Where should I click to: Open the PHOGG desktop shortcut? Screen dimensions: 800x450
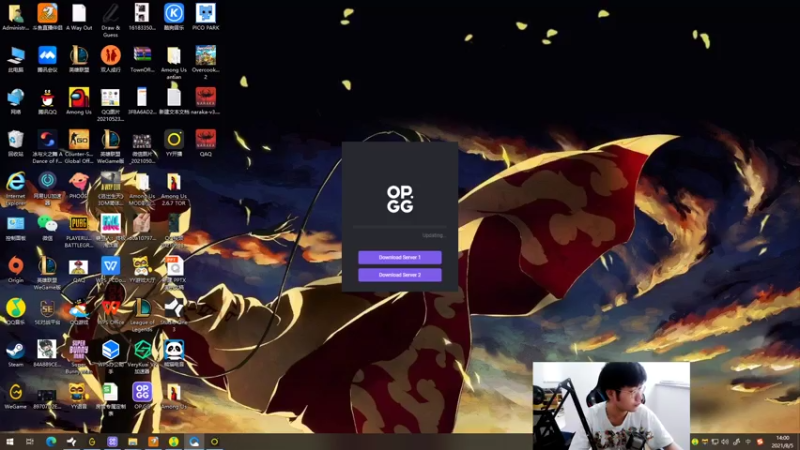coord(79,186)
